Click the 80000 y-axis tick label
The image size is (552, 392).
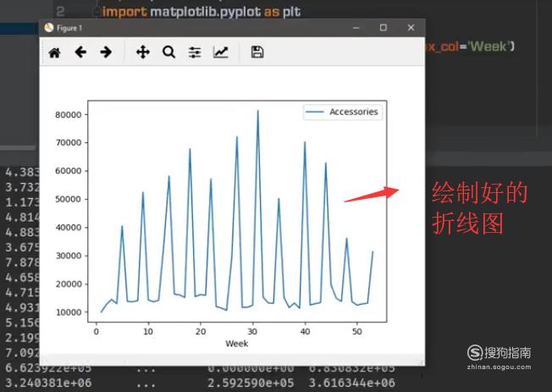pos(67,114)
